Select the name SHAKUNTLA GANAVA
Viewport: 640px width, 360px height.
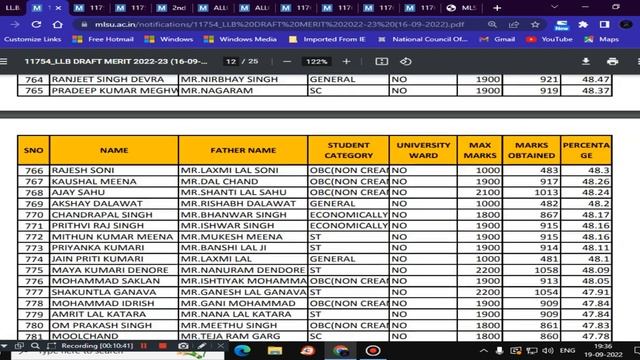[x=104, y=292]
